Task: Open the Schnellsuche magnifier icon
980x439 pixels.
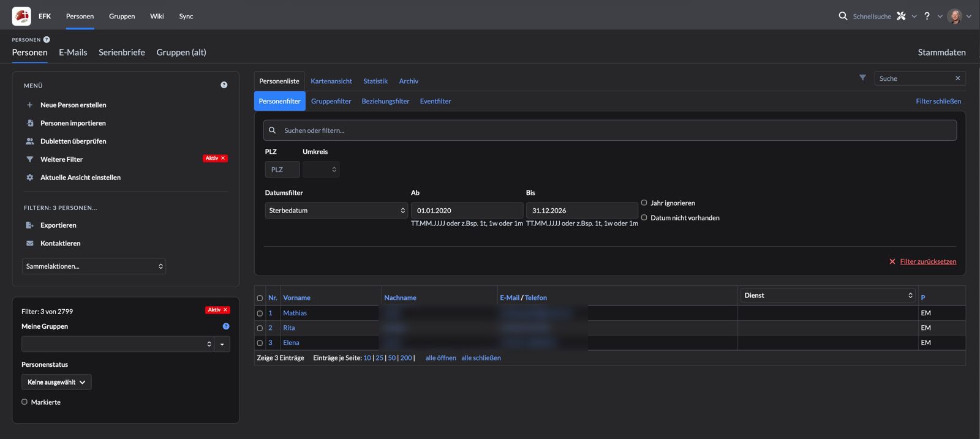Action: (x=843, y=16)
